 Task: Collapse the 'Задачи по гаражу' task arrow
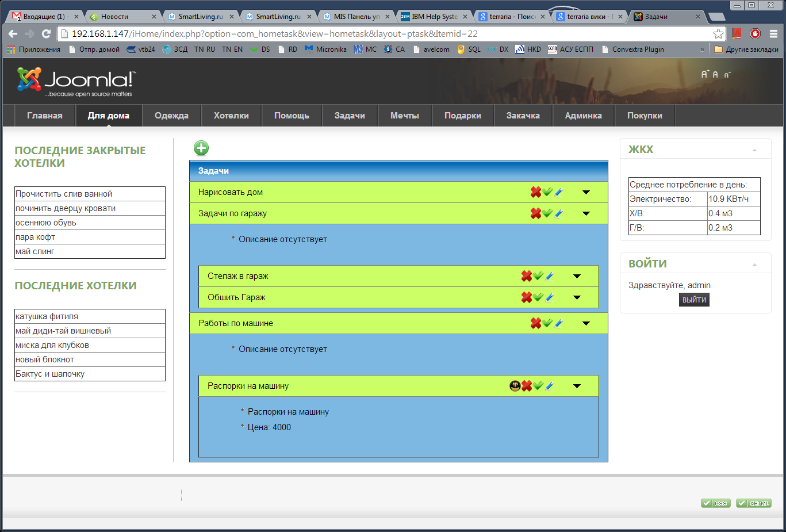point(586,213)
